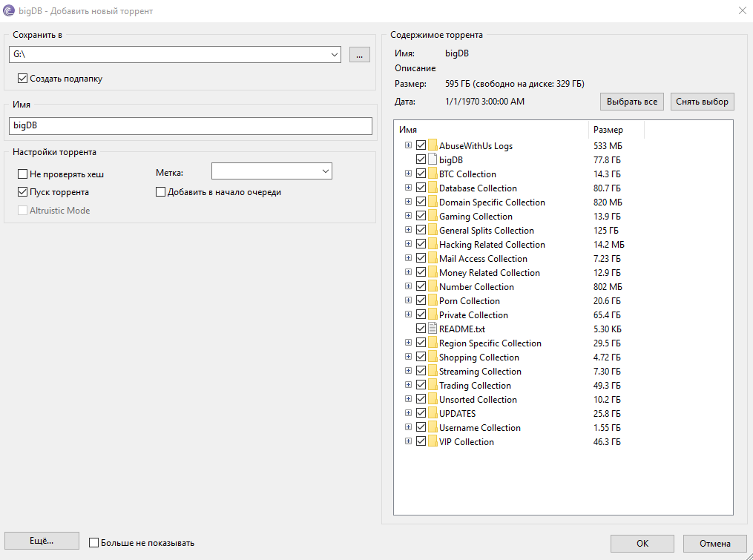Expand the Unsorted Collection folder

(408, 398)
